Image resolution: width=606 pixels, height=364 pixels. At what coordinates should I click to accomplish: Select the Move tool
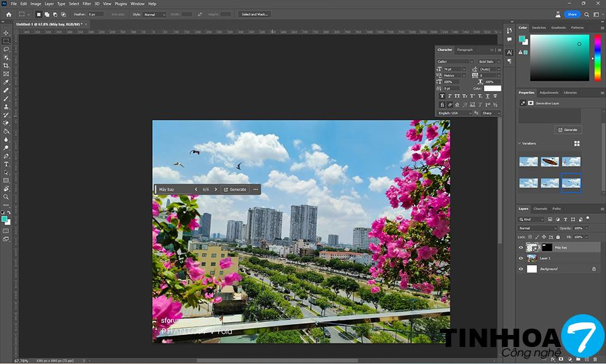[6, 32]
